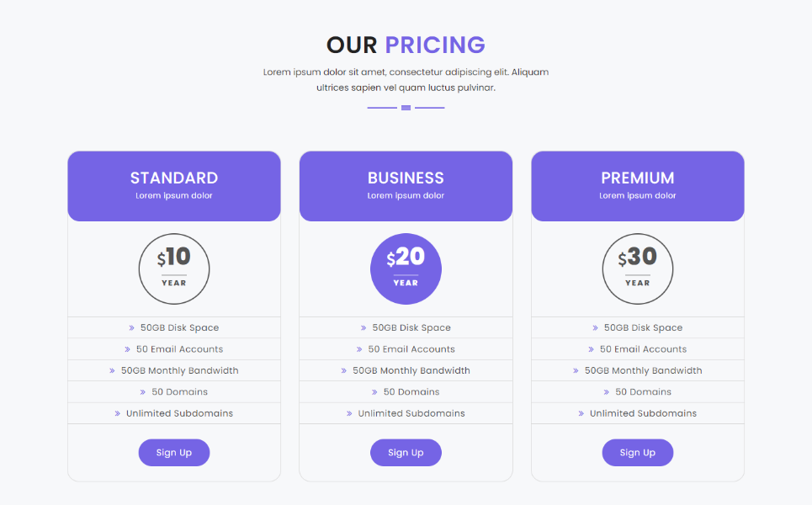812x505 pixels.
Task: Click the chevron before Standard Unlimited Subdomains
Action: coord(118,414)
